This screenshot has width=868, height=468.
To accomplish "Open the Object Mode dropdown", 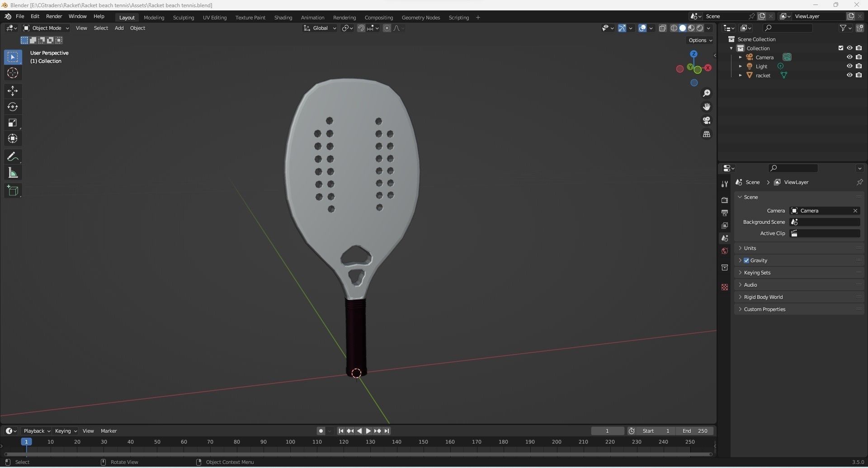I will point(46,28).
